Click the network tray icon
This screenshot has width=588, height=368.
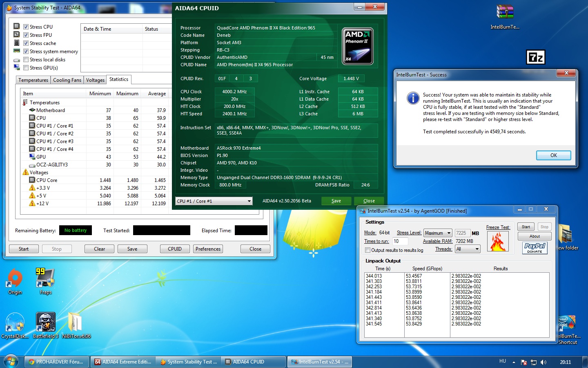pos(534,362)
